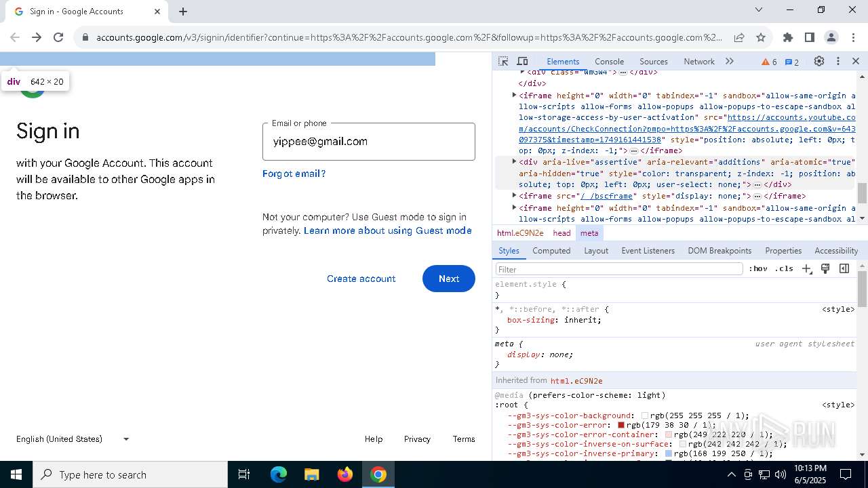
Task: Close the DevTools panel
Action: click(x=856, y=61)
